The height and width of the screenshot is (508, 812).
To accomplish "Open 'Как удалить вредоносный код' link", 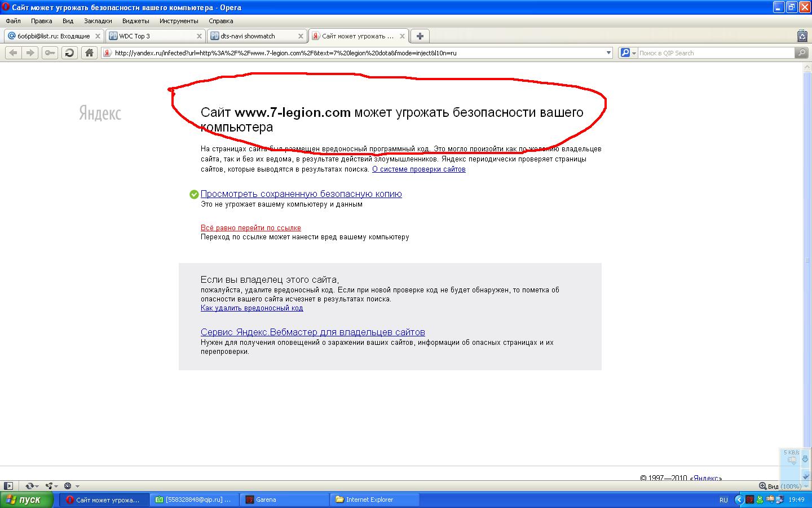I will point(252,308).
